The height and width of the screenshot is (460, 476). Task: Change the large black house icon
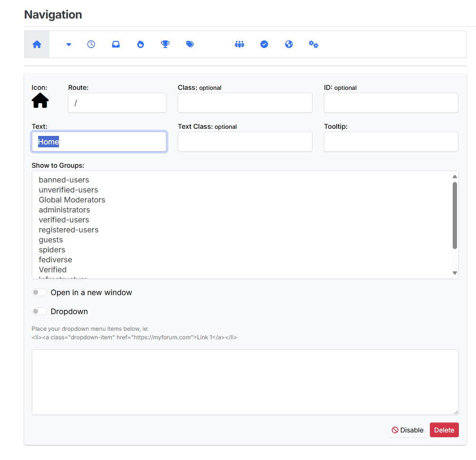pos(40,101)
